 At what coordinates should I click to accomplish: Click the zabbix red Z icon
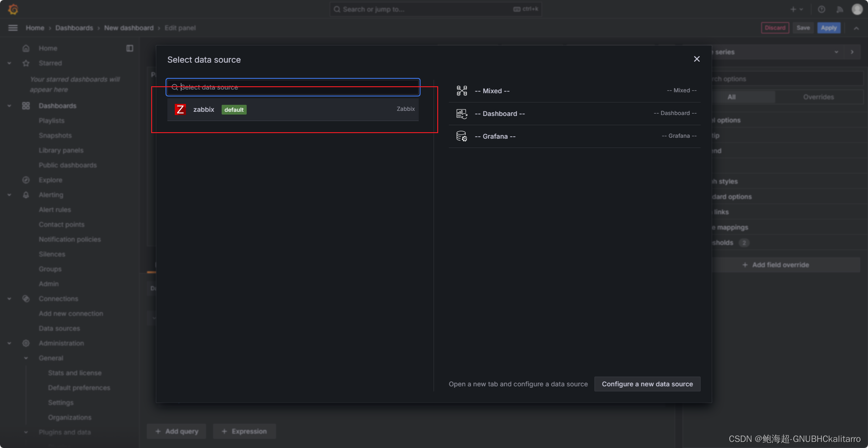pos(180,109)
